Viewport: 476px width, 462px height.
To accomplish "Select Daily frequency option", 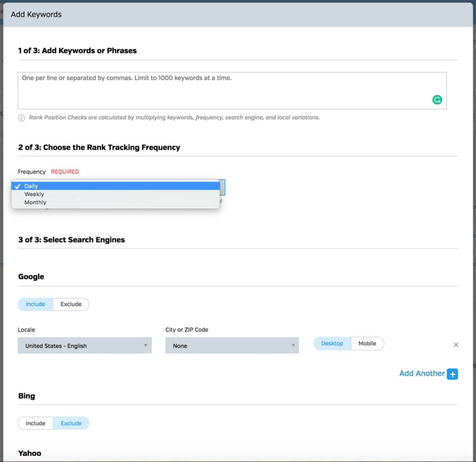I will 31,186.
